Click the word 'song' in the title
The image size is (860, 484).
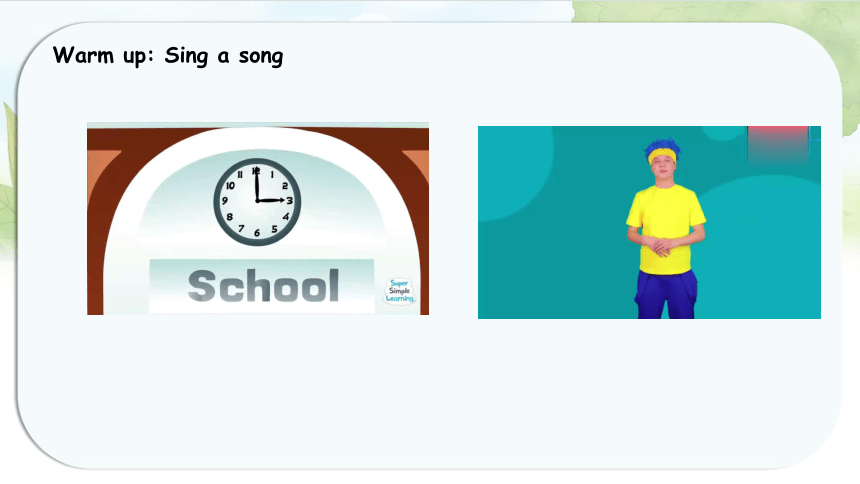click(261, 57)
